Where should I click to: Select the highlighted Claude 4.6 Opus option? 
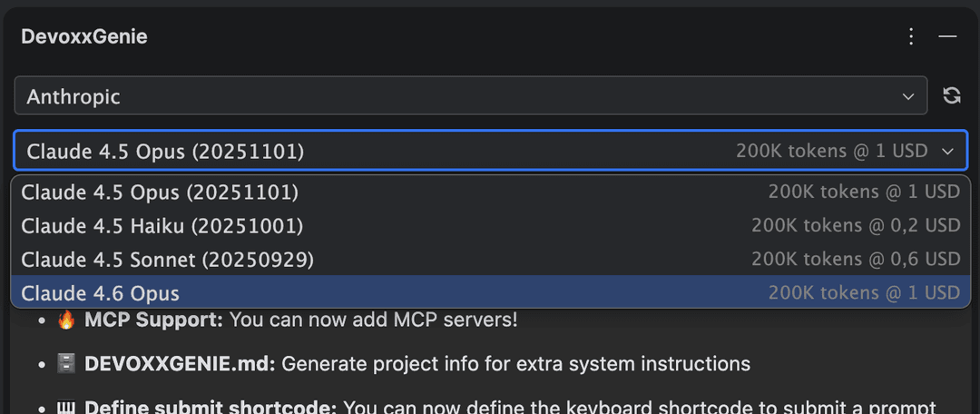[x=491, y=292]
